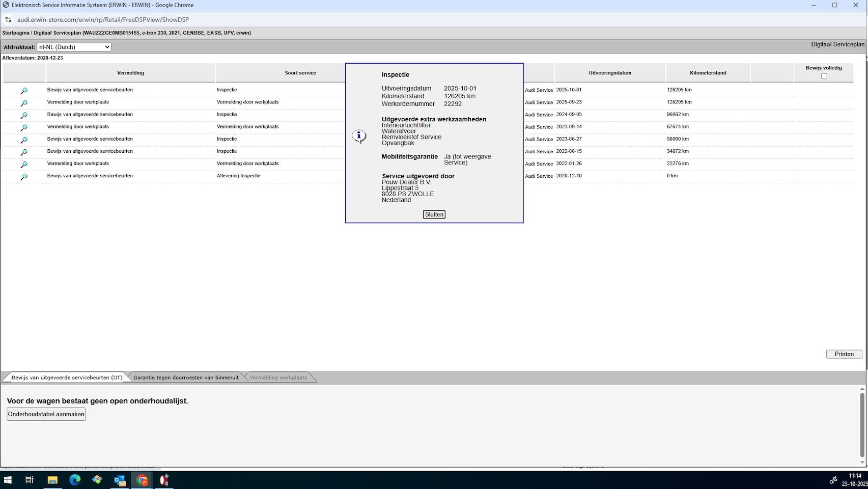
Task: Click Onderhoudstabel aanmaken button
Action: [x=46, y=414]
